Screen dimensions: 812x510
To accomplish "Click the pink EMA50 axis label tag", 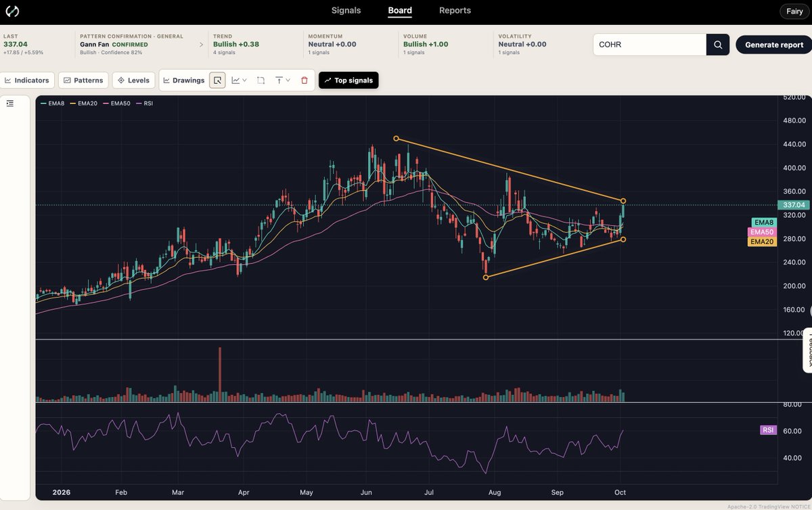I will point(762,232).
